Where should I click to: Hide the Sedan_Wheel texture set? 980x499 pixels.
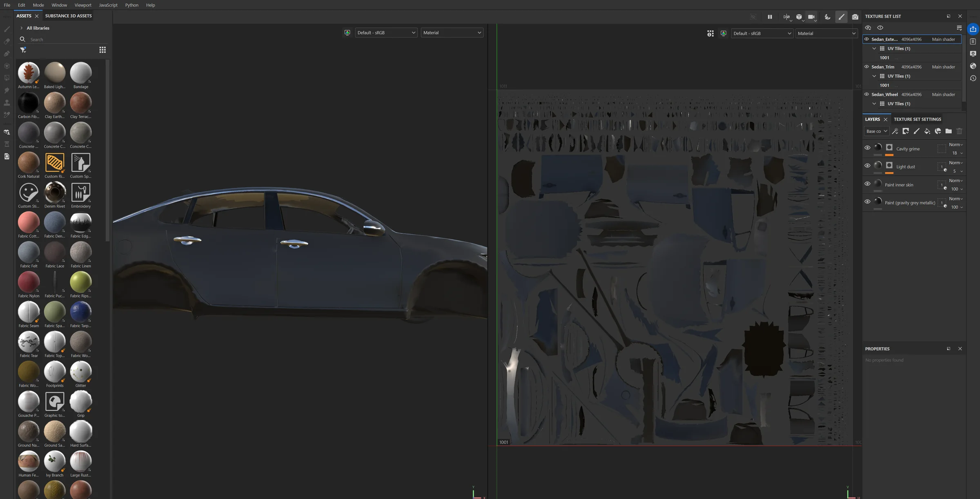(x=866, y=94)
